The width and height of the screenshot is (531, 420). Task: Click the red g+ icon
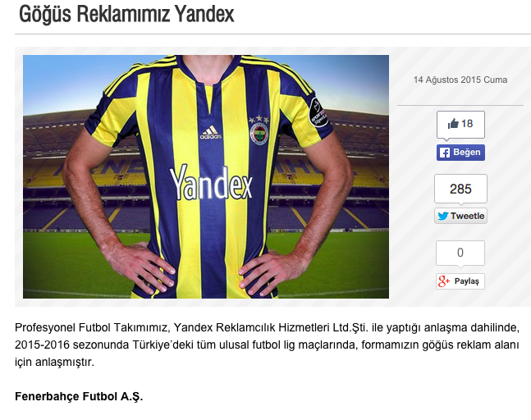444,281
